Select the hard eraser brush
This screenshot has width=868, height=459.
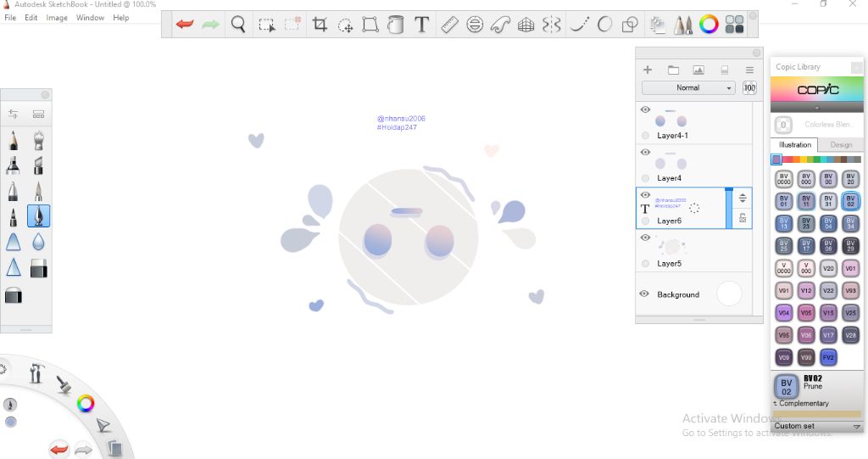pyautogui.click(x=38, y=269)
